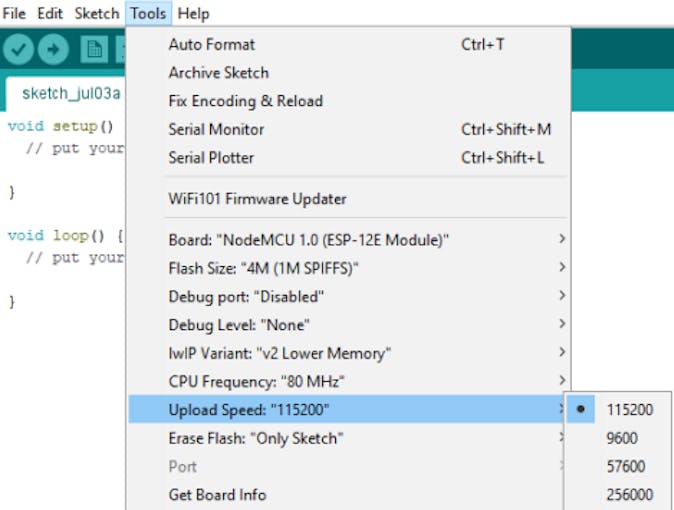674x510 pixels.
Task: Launch the Serial Plotter
Action: 211,158
